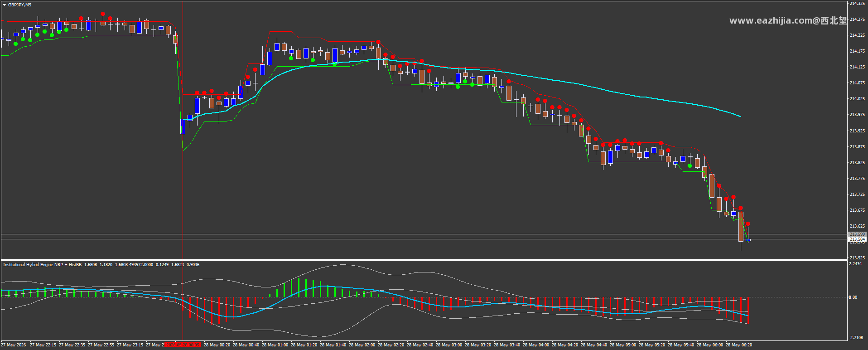Click the 0.00 indicator zero level label
This screenshot has height=350, width=868.
tap(853, 297)
